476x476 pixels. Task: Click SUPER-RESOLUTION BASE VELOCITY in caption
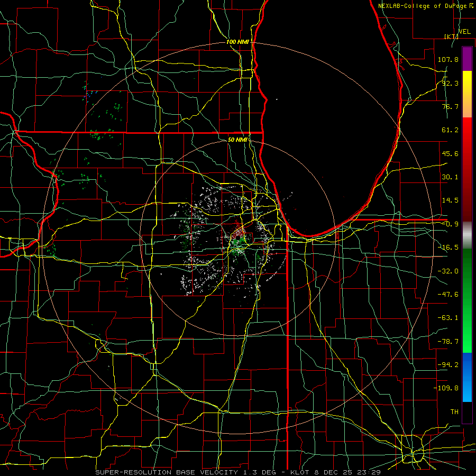167,472
